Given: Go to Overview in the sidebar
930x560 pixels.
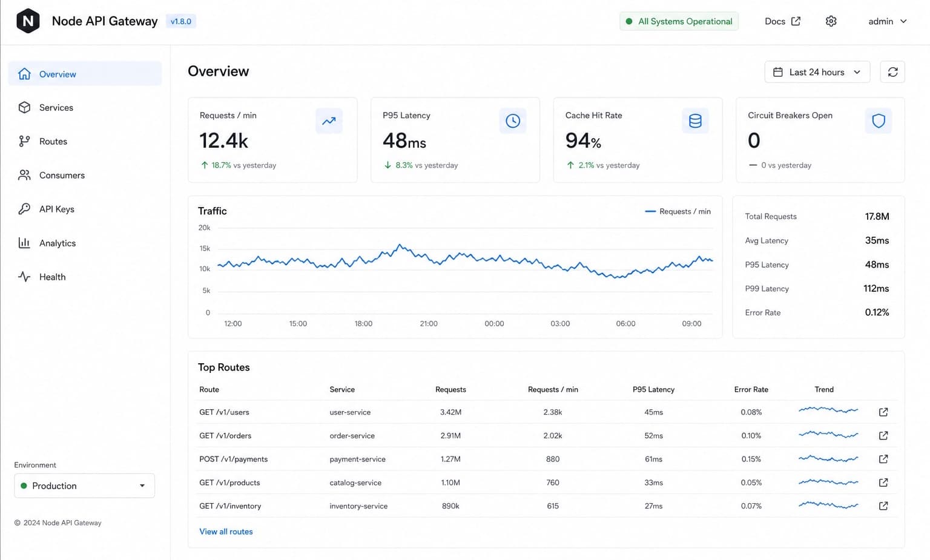Looking at the screenshot, I should (x=85, y=74).
